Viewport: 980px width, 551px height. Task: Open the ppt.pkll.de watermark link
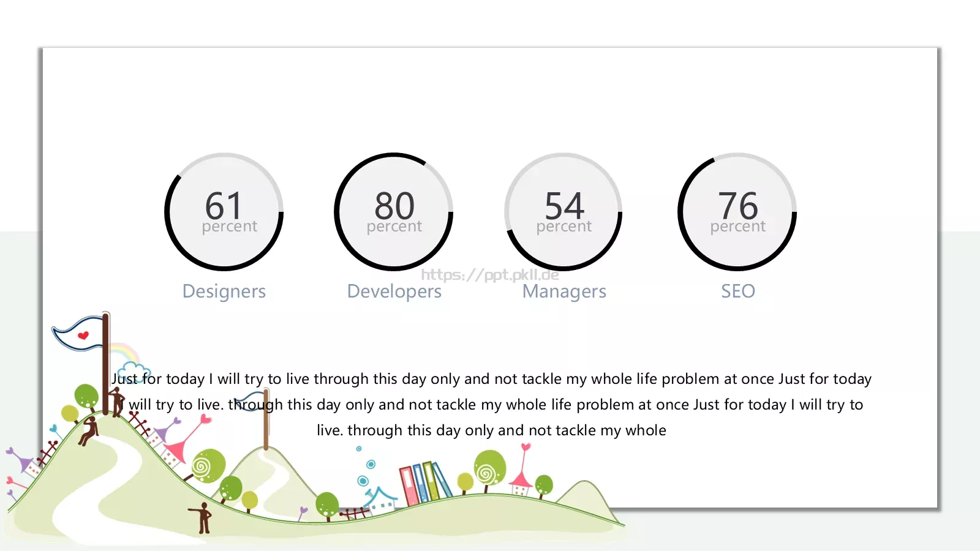[x=489, y=275]
